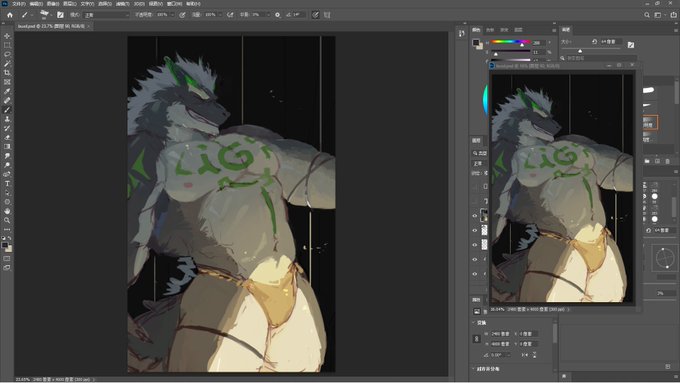Collapse the Transform section in Properties
Viewport: 680px width, 383px height.
point(473,323)
